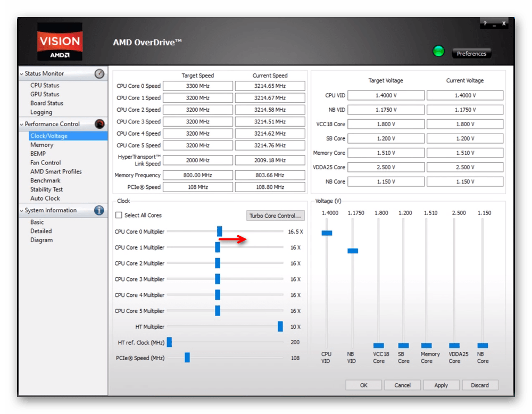The image size is (532, 414).
Task: Open the Stability Test page
Action: coord(46,189)
